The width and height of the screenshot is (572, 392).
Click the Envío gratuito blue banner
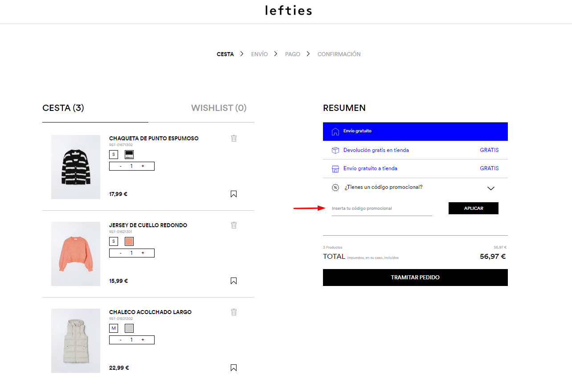click(415, 131)
